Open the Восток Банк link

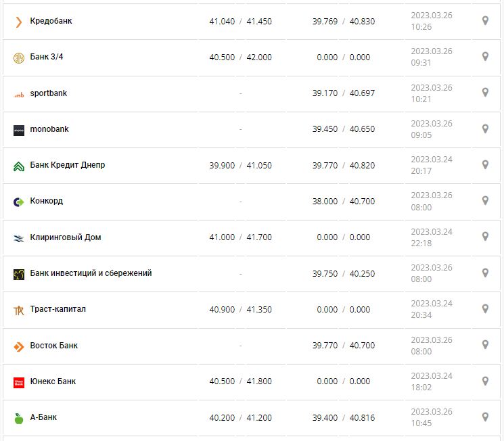[54, 346]
